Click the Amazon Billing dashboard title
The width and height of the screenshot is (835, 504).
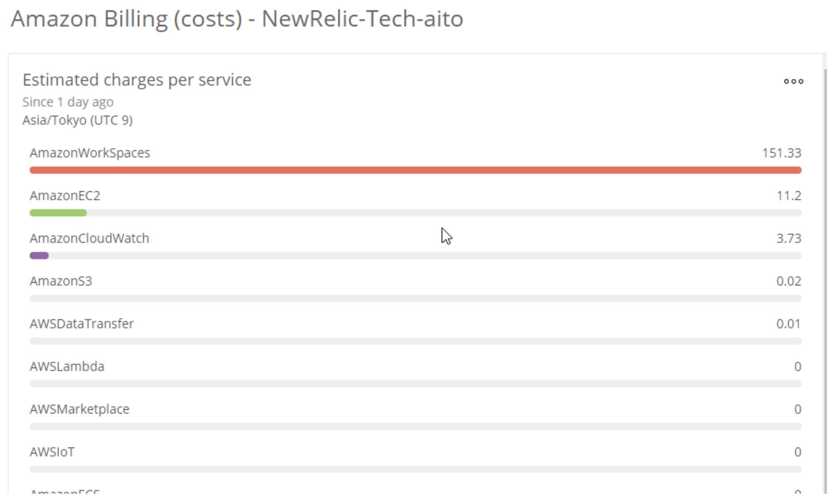[x=237, y=19]
